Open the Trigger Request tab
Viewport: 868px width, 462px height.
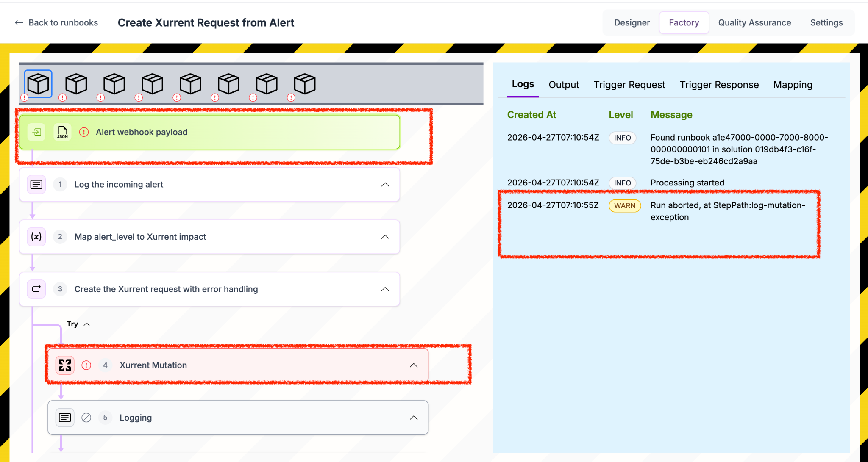629,85
